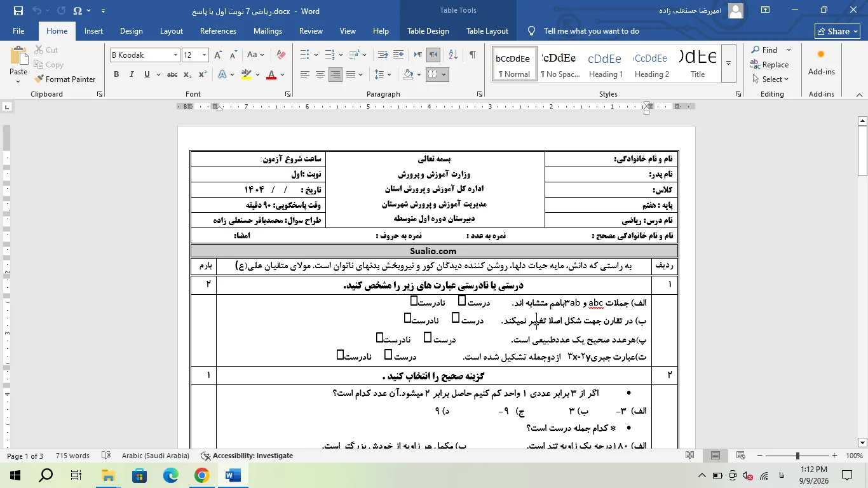Open Add-ins
Screen dimensions: 868x488
tap(821, 62)
